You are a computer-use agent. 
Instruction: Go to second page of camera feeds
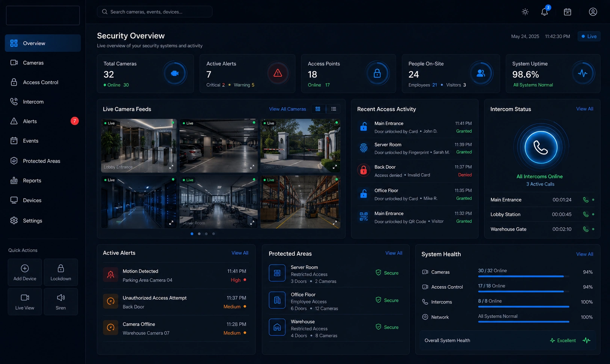pyautogui.click(x=199, y=234)
